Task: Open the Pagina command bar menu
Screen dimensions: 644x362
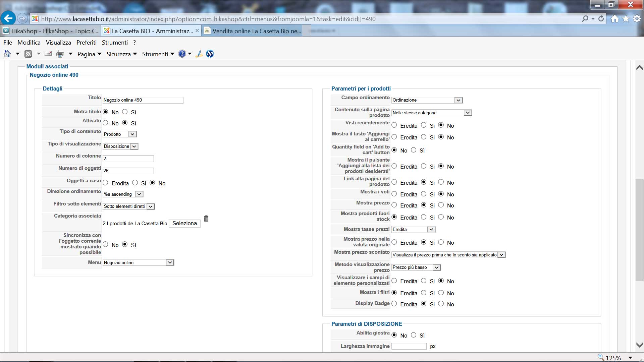Action: click(x=89, y=54)
